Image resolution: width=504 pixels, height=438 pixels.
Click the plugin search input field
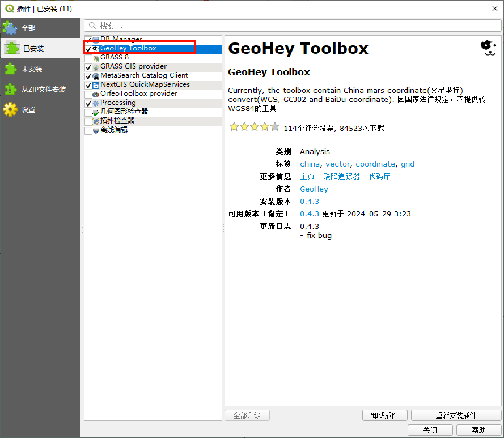293,25
